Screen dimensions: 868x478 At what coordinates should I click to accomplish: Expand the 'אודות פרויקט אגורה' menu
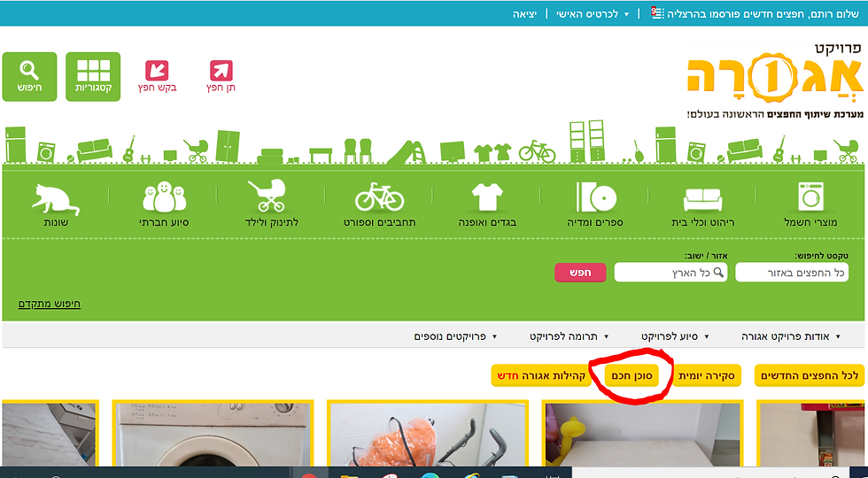pos(791,336)
